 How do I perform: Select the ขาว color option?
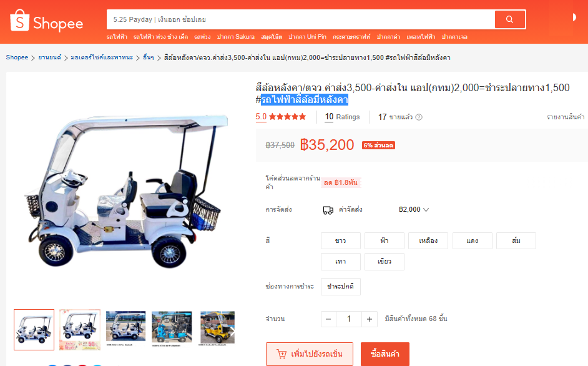(340, 240)
